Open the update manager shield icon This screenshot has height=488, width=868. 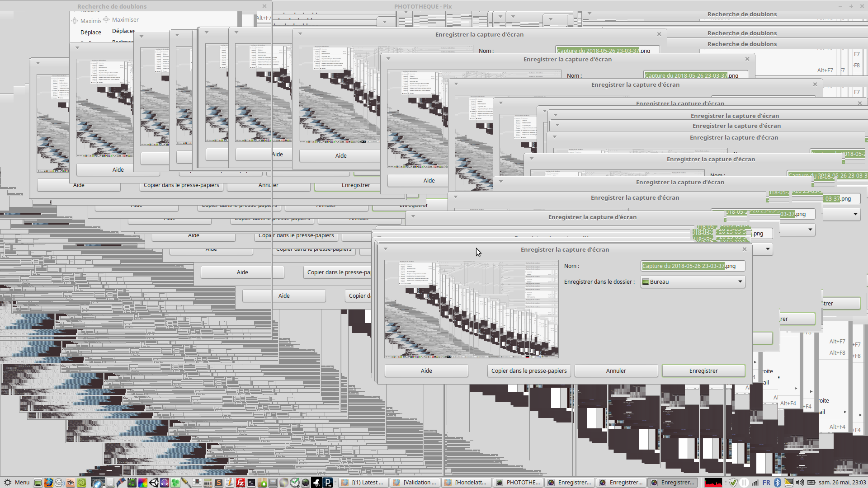coord(733,483)
